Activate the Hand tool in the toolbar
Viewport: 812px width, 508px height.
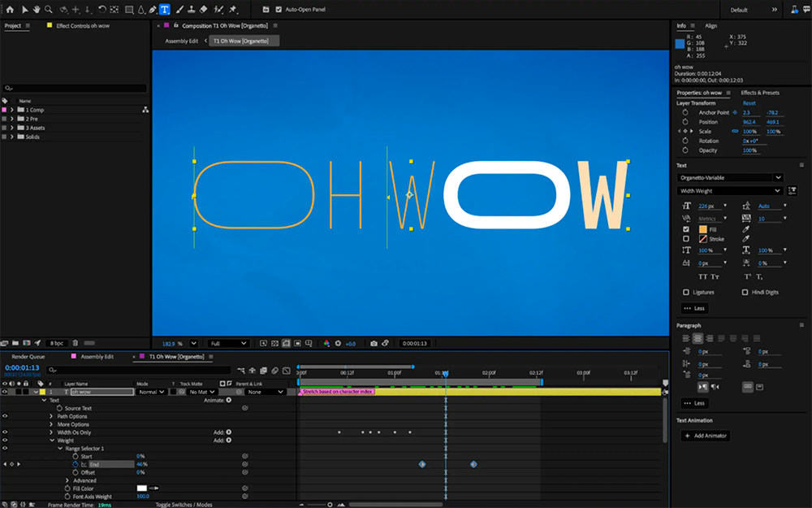point(37,9)
